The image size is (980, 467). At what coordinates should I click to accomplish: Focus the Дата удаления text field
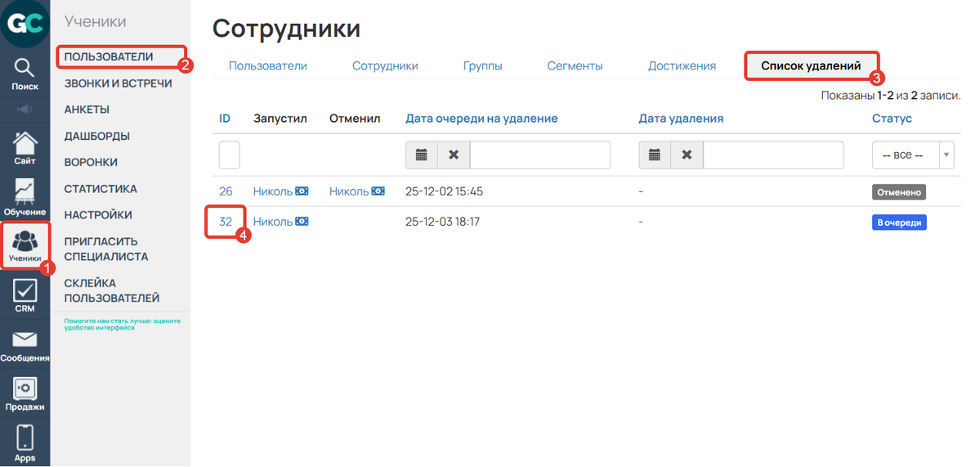coord(773,155)
